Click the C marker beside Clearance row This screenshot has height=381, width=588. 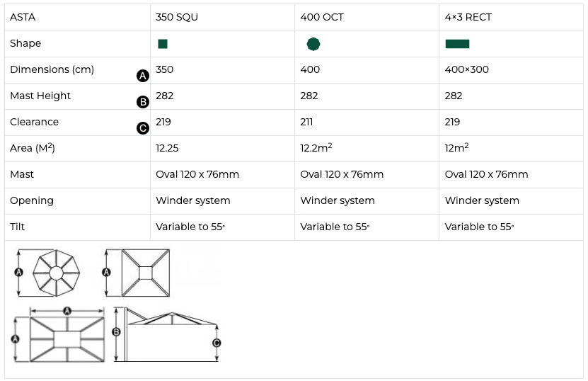(142, 128)
